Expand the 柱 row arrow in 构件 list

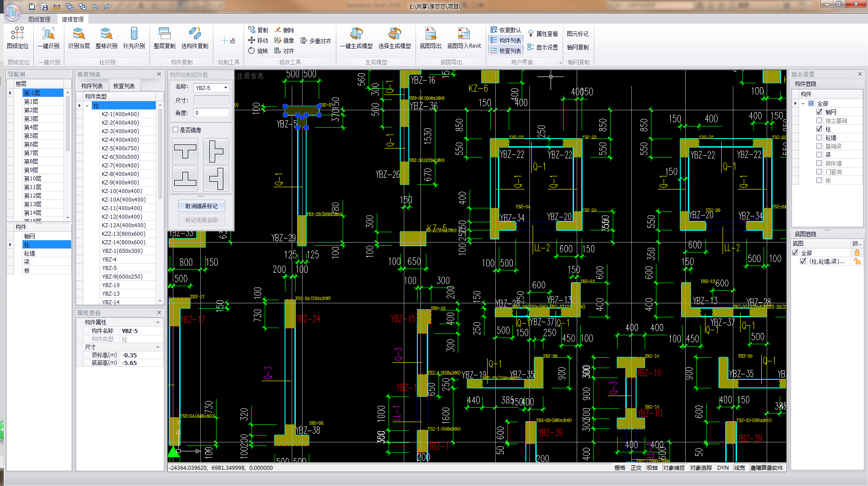coord(10,245)
